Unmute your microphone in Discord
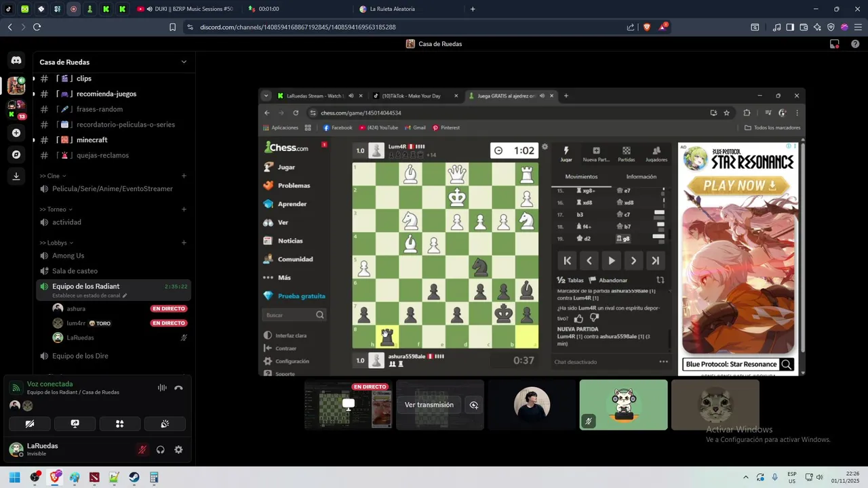The image size is (868, 488). click(142, 449)
